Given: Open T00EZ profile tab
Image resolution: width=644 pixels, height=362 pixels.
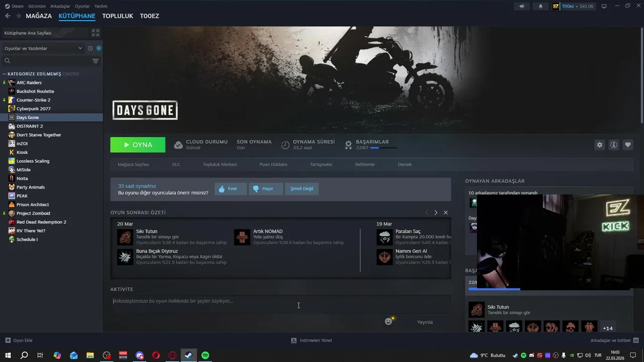Looking at the screenshot, I should click(x=149, y=16).
